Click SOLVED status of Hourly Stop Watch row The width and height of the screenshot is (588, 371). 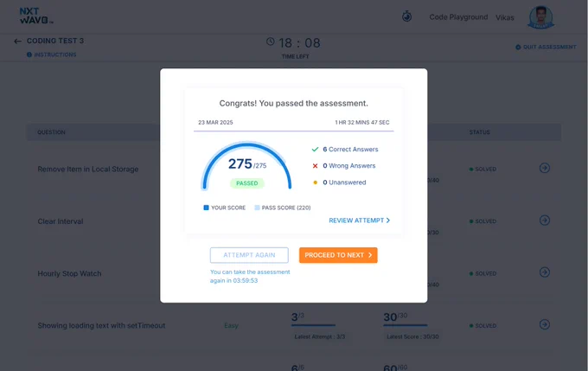pos(483,273)
